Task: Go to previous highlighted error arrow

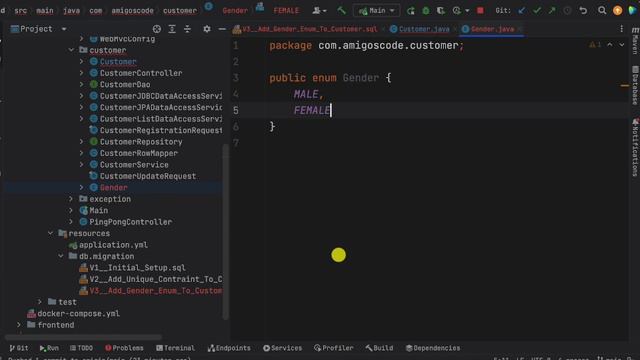Action: (610, 45)
